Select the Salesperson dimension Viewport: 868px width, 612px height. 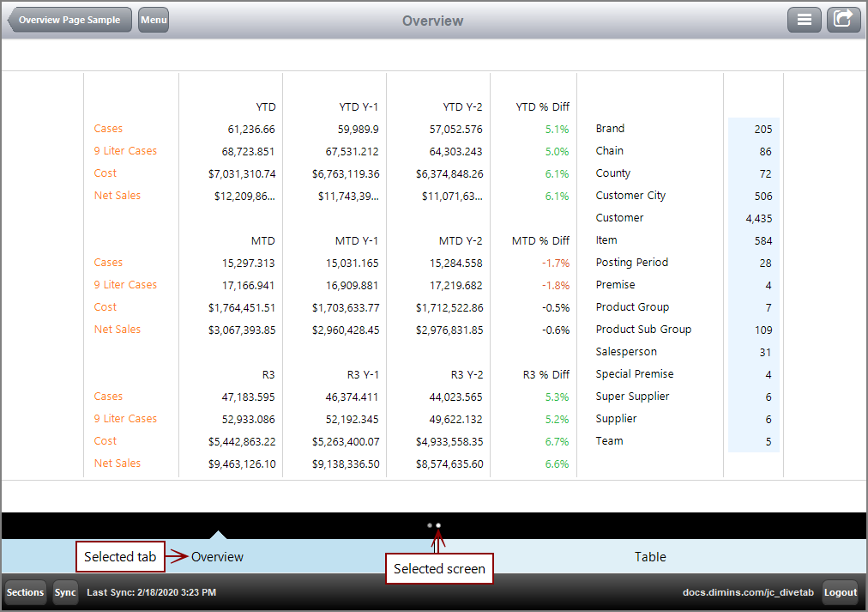point(625,351)
